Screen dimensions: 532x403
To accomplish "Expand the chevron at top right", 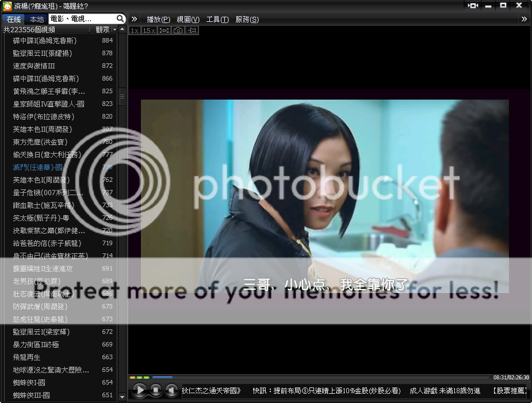I will (524, 19).
